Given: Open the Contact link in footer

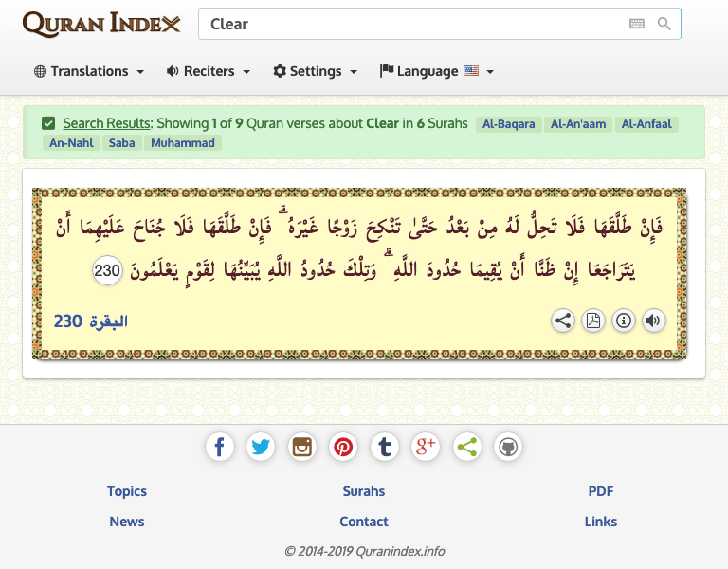Looking at the screenshot, I should point(364,522).
